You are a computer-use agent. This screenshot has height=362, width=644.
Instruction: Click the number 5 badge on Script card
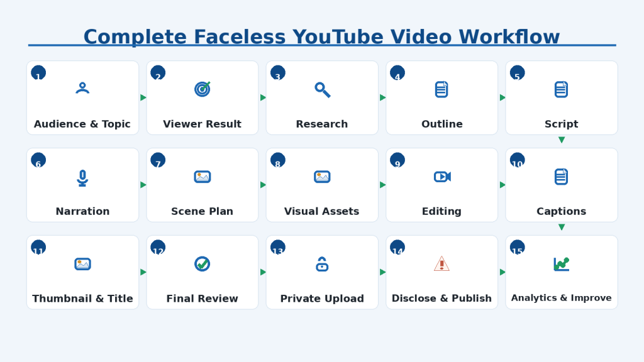[x=518, y=73]
